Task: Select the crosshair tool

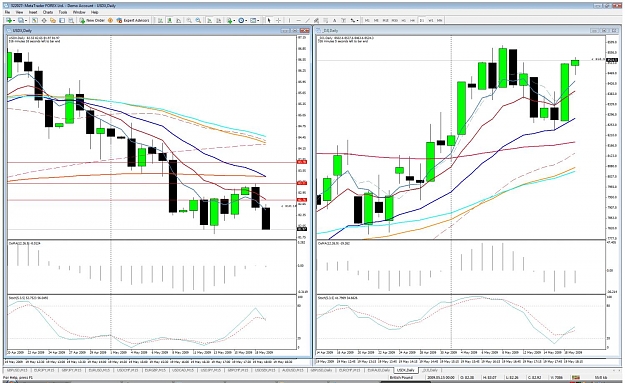Action: 278,20
